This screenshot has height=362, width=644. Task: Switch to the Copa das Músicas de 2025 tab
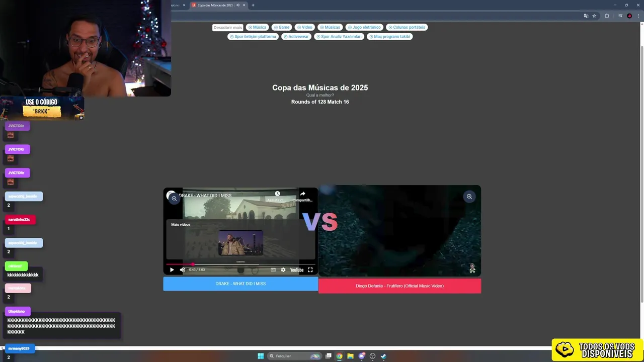tap(214, 5)
